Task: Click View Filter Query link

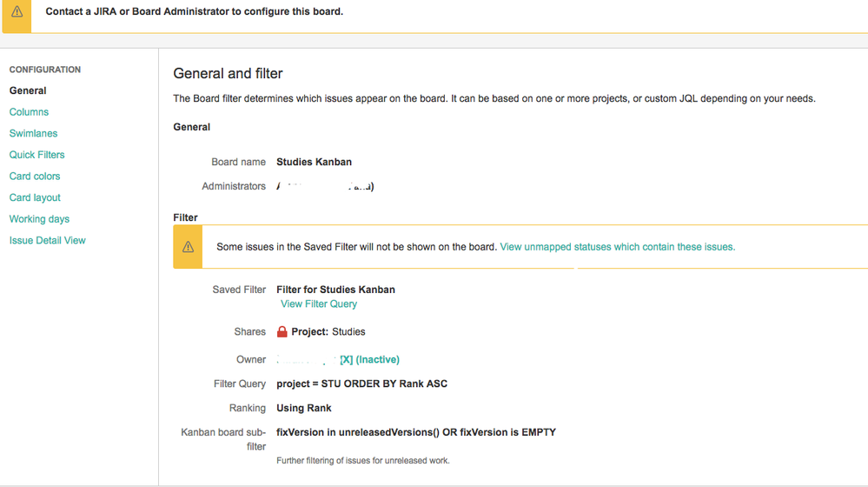Action: pyautogui.click(x=319, y=304)
